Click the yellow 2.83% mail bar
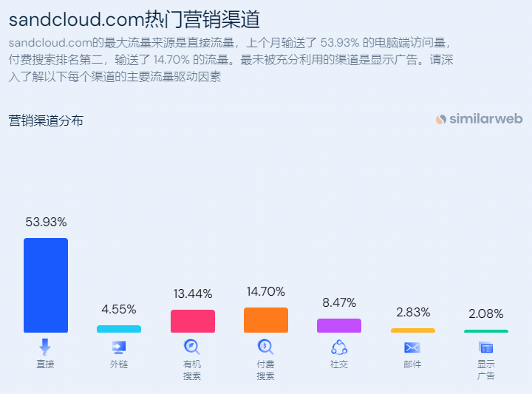Viewport: 532px width, 394px height. point(413,330)
